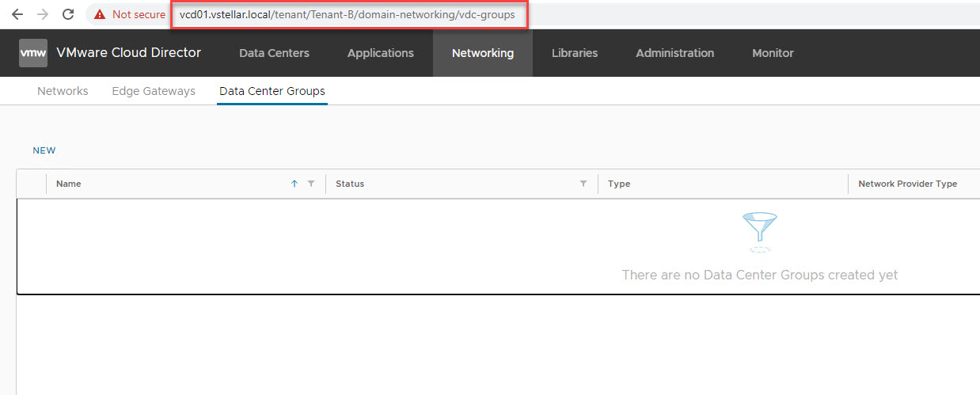980x395 pixels.
Task: Select the Data Center Groups tab
Action: click(x=272, y=91)
